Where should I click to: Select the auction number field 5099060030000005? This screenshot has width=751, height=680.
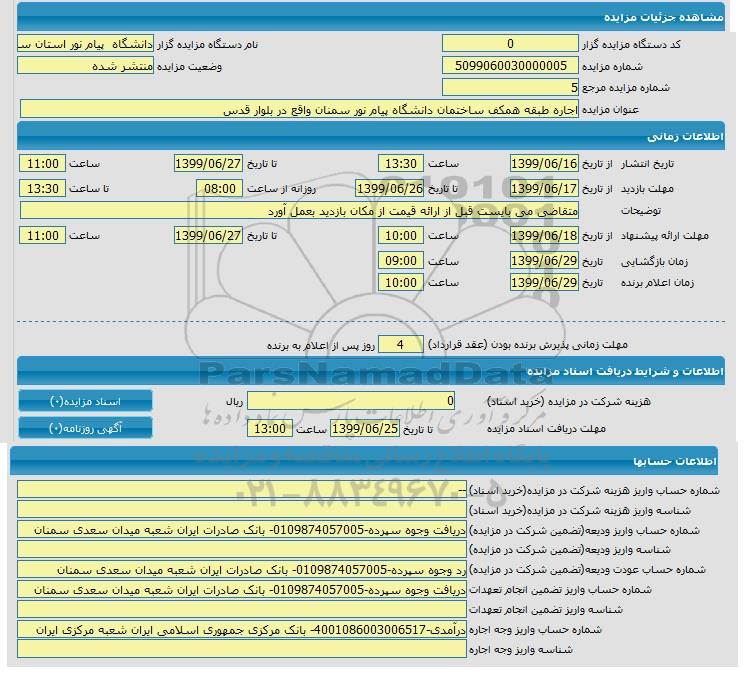pos(510,66)
